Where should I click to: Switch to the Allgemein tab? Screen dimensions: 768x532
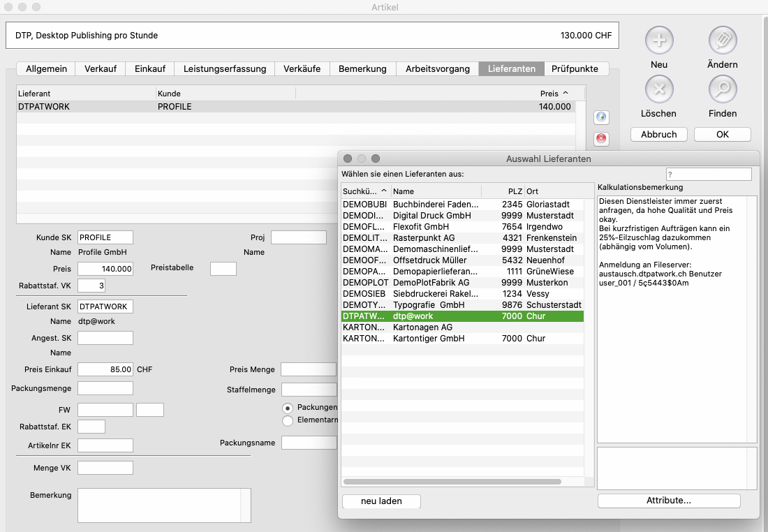(46, 68)
